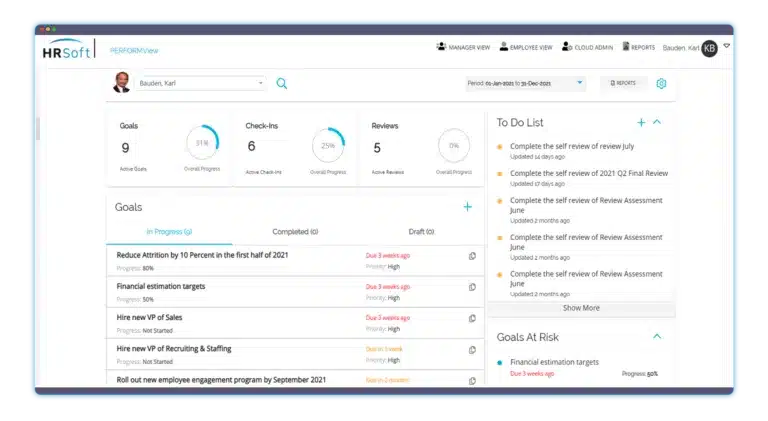Open the Bauden, Karl employee selector
Image resolution: width=768 pixels, height=421 pixels.
pos(201,83)
